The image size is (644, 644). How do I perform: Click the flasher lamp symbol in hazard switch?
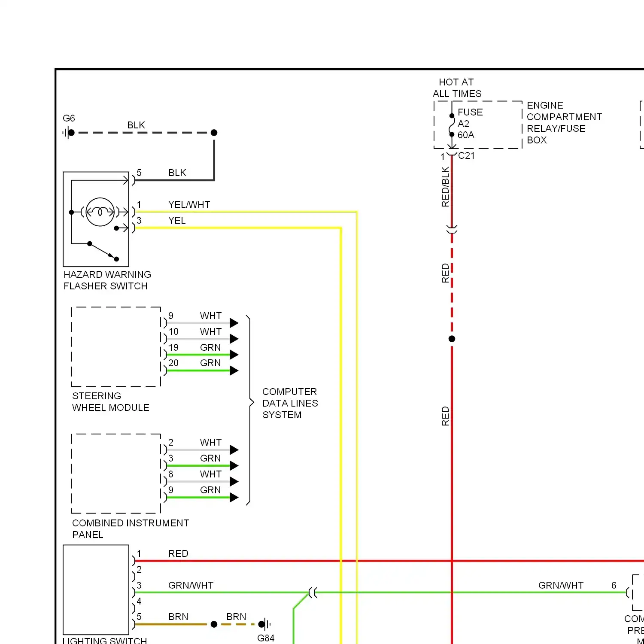click(x=100, y=212)
